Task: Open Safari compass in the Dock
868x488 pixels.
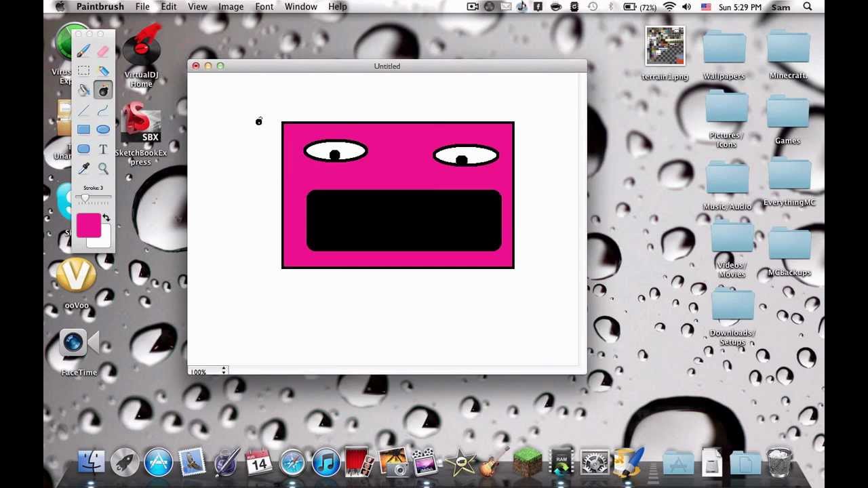Action: (293, 463)
